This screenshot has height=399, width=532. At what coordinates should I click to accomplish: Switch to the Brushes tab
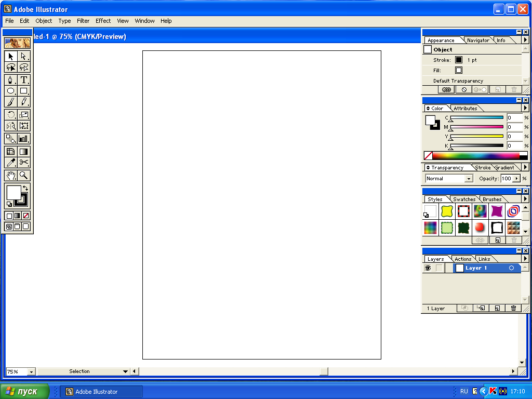tap(492, 199)
